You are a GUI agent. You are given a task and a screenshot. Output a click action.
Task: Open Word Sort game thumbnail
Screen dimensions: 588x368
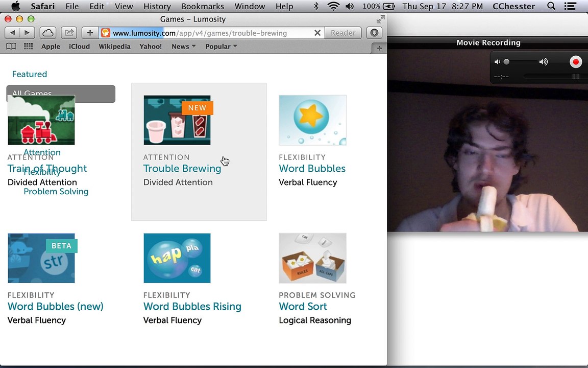[x=312, y=258]
